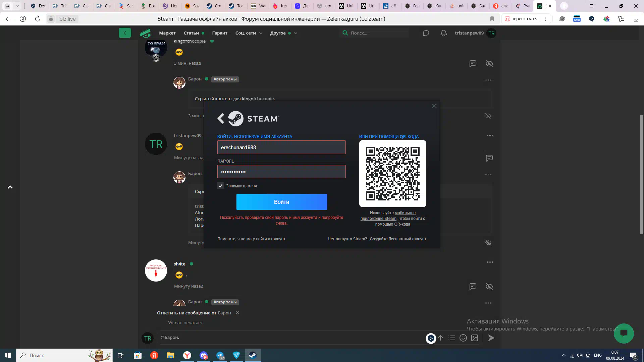Click the bookmark icon in address bar
The height and width of the screenshot is (362, 644).
click(x=492, y=19)
